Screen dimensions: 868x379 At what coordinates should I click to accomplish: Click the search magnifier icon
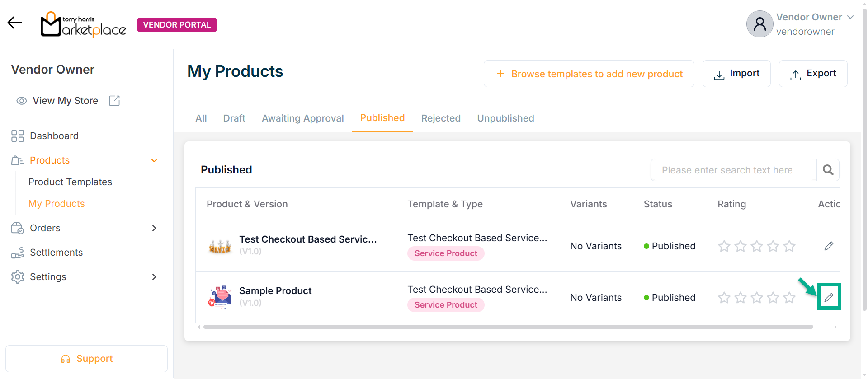(828, 170)
